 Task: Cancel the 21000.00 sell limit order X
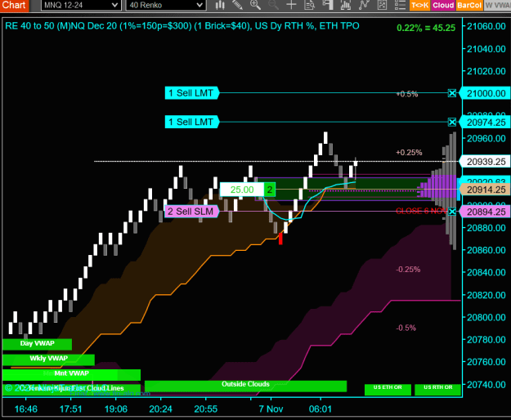(x=452, y=93)
